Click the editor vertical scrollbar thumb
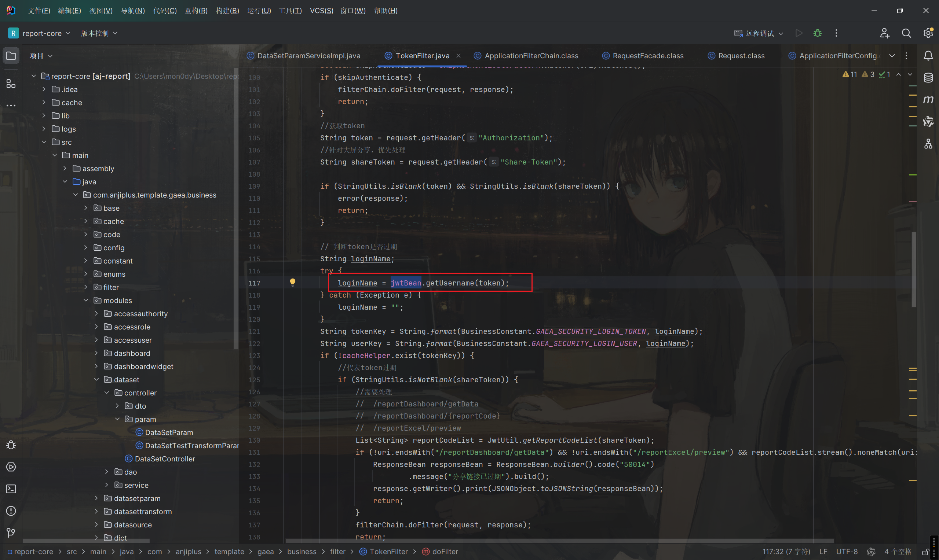 pyautogui.click(x=914, y=269)
